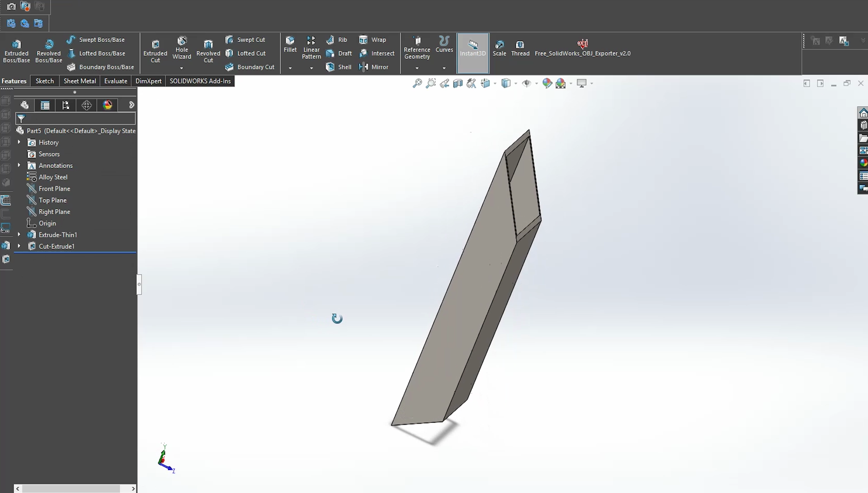
Task: Toggle Instant3D mode
Action: tap(473, 53)
